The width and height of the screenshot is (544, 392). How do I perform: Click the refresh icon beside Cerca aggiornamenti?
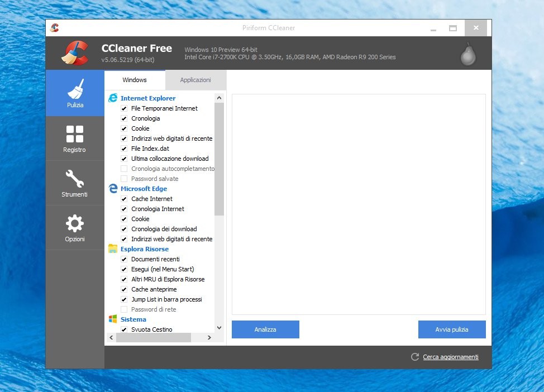(414, 357)
